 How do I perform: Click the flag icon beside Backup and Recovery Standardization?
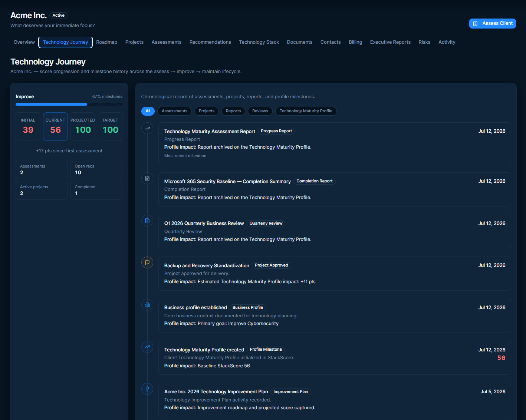tap(147, 262)
